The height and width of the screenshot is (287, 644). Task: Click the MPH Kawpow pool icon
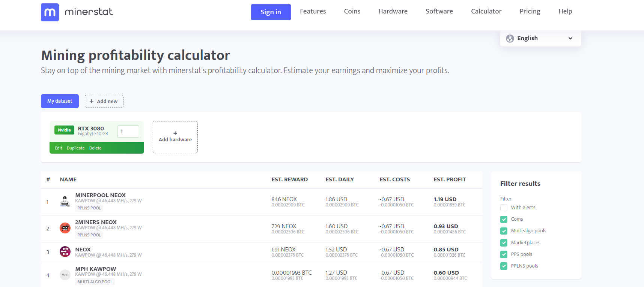click(65, 275)
